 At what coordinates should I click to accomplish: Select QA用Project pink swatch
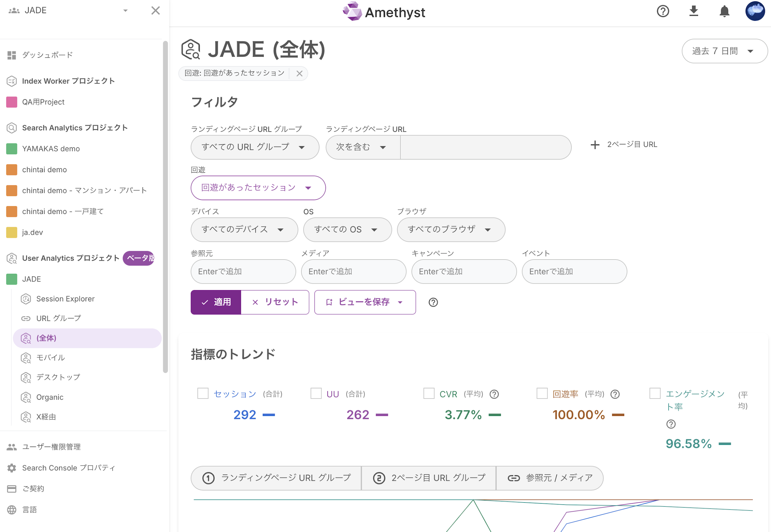pyautogui.click(x=12, y=102)
